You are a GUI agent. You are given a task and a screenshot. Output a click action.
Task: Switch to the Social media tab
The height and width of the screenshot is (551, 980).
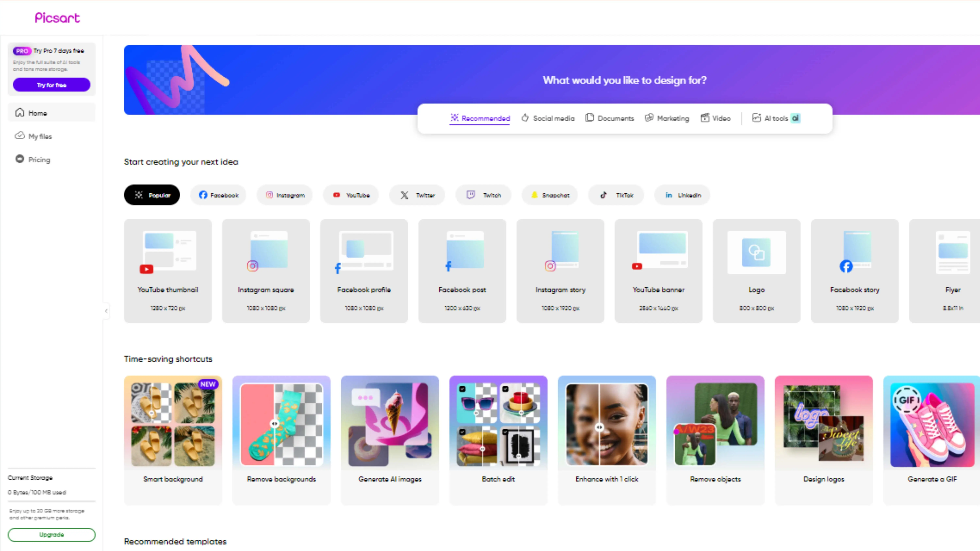548,118
